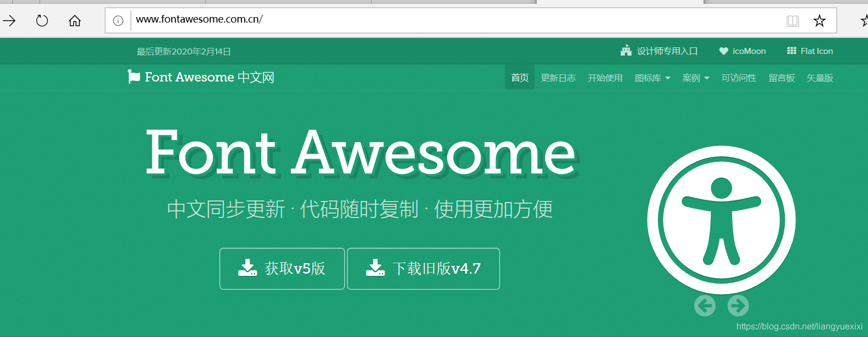The height and width of the screenshot is (337, 868).
Task: Open Flat Icon link
Action: coord(810,51)
